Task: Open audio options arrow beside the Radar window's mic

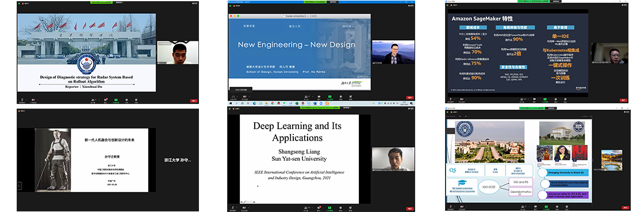Action: 26,99
